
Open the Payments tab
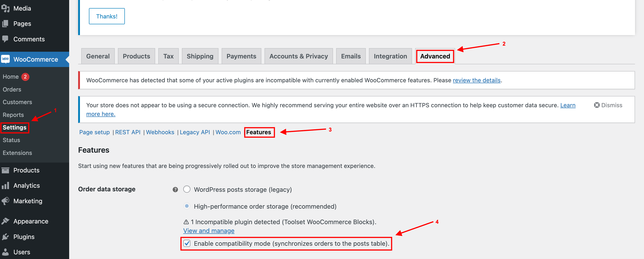pyautogui.click(x=241, y=56)
